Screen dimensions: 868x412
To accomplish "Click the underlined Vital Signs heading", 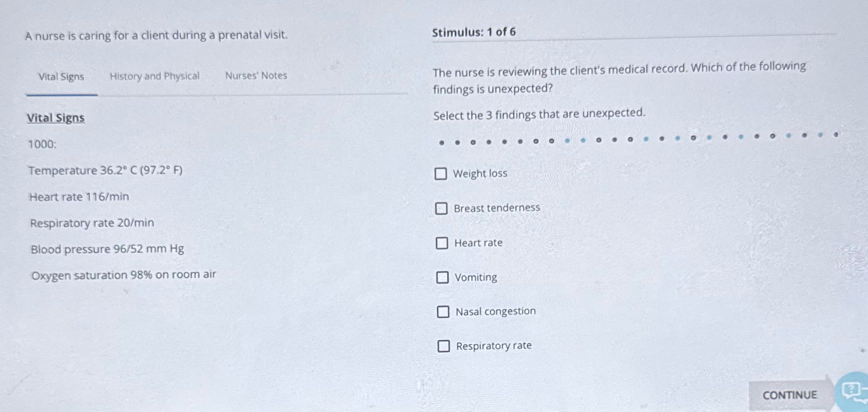I will coord(56,118).
